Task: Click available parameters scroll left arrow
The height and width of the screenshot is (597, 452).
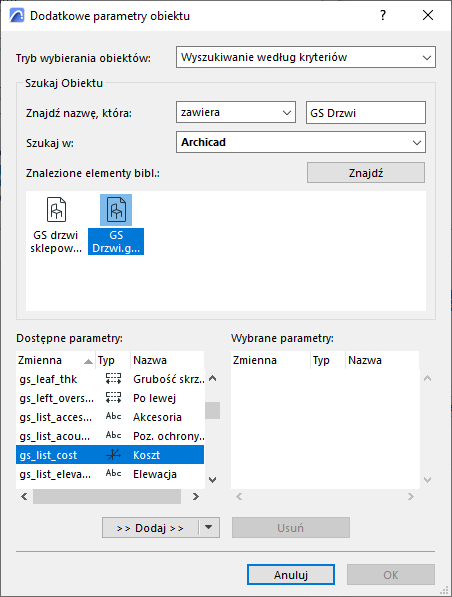Action: (x=24, y=496)
